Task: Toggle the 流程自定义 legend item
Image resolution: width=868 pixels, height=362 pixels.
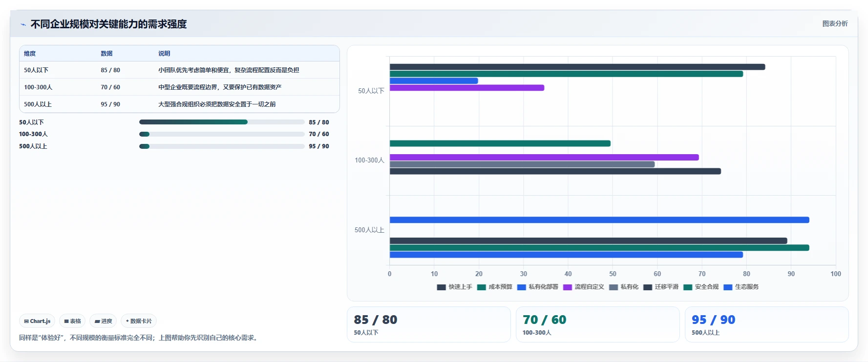Action: tap(583, 287)
